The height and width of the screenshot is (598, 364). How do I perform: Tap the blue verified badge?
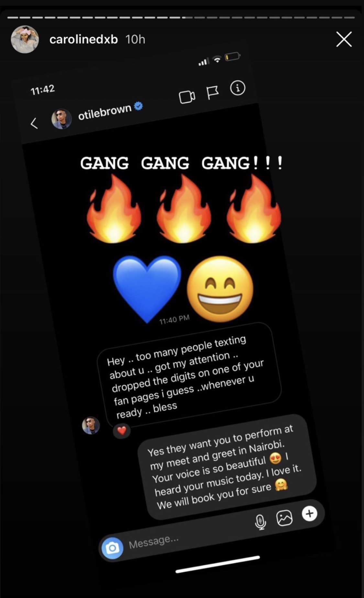point(138,106)
